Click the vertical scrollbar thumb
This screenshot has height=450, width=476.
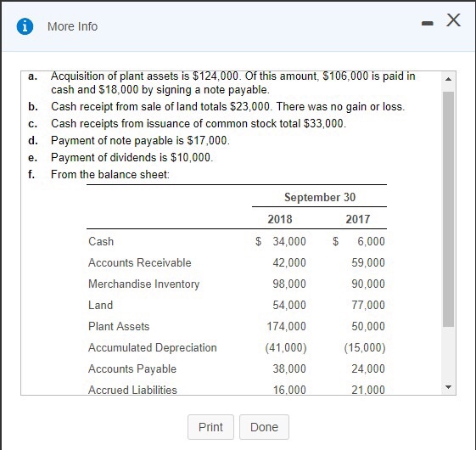[448, 209]
